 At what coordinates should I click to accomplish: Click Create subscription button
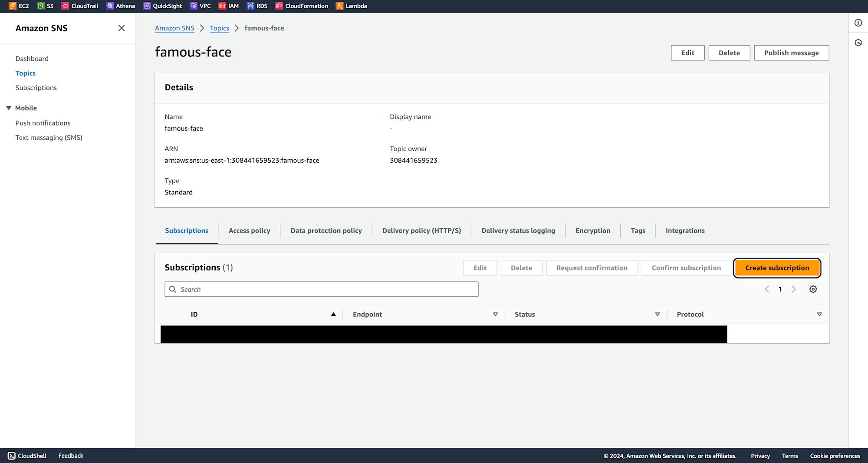click(x=777, y=268)
